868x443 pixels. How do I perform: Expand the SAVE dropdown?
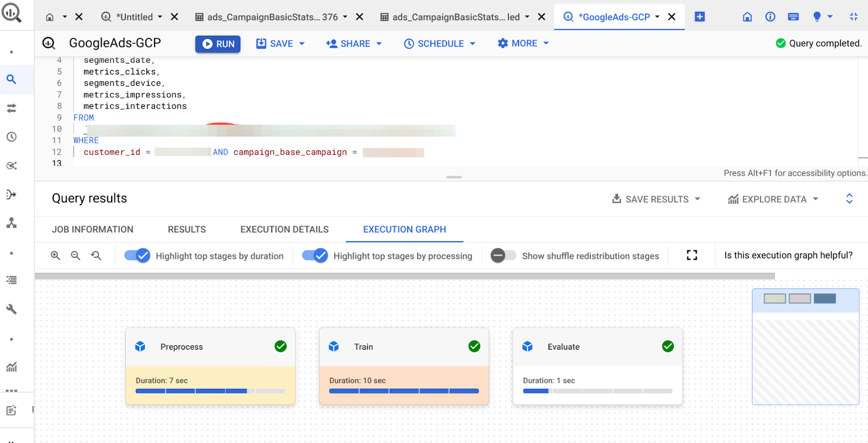coord(302,43)
